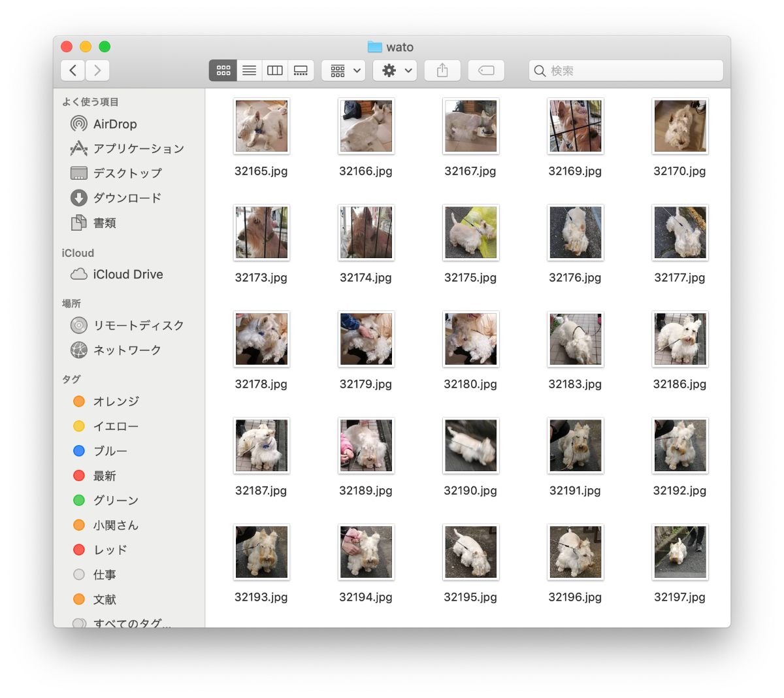784x698 pixels.
Task: Select thumbnail of 32176.jpg
Action: [575, 233]
